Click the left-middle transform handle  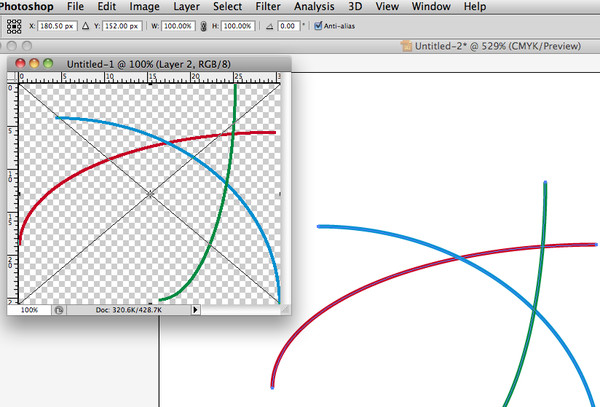(20, 194)
